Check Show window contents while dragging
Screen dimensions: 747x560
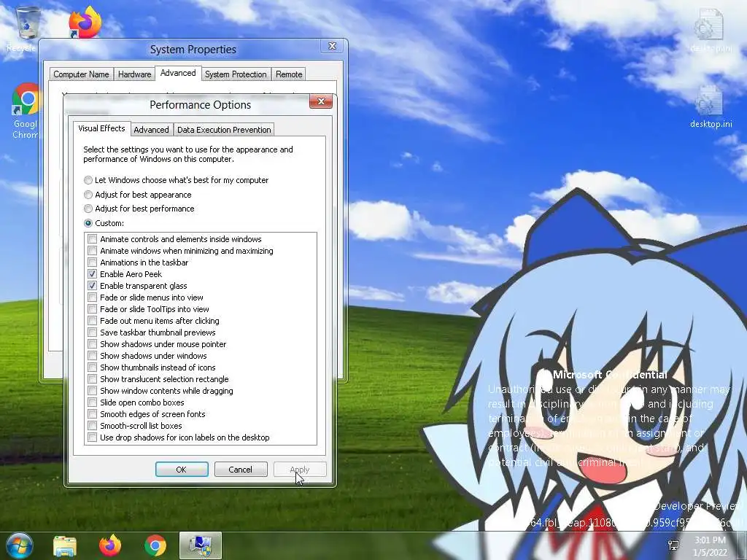[93, 391]
